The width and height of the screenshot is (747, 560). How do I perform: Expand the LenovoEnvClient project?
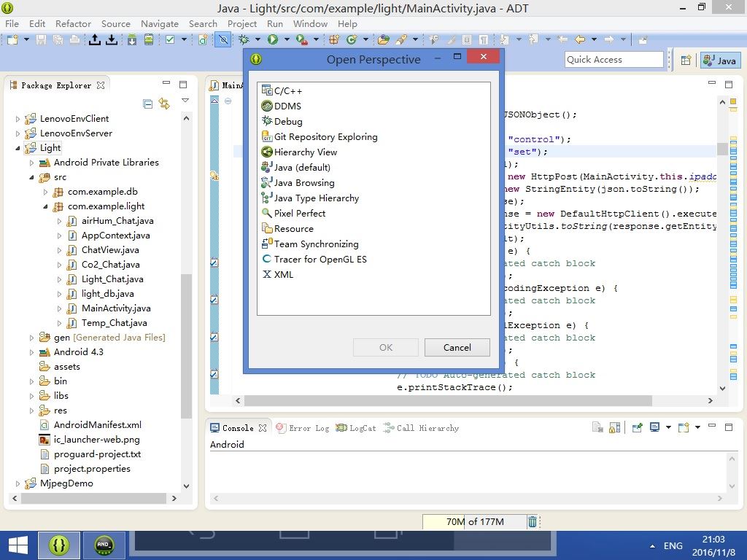point(18,119)
